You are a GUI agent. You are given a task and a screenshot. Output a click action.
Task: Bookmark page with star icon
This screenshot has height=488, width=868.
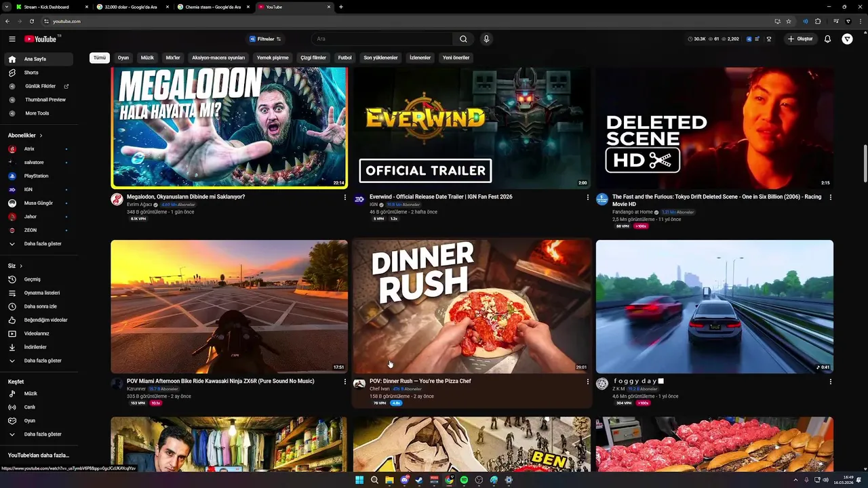[x=789, y=21]
